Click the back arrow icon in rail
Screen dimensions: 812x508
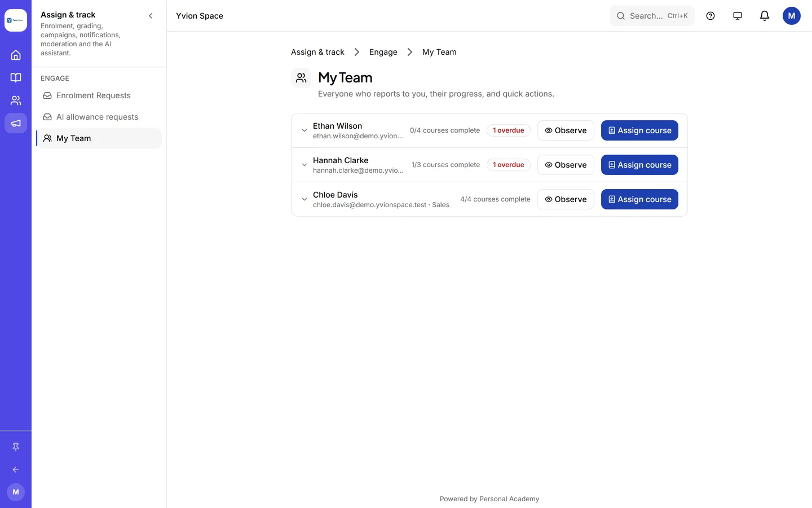coord(16,470)
